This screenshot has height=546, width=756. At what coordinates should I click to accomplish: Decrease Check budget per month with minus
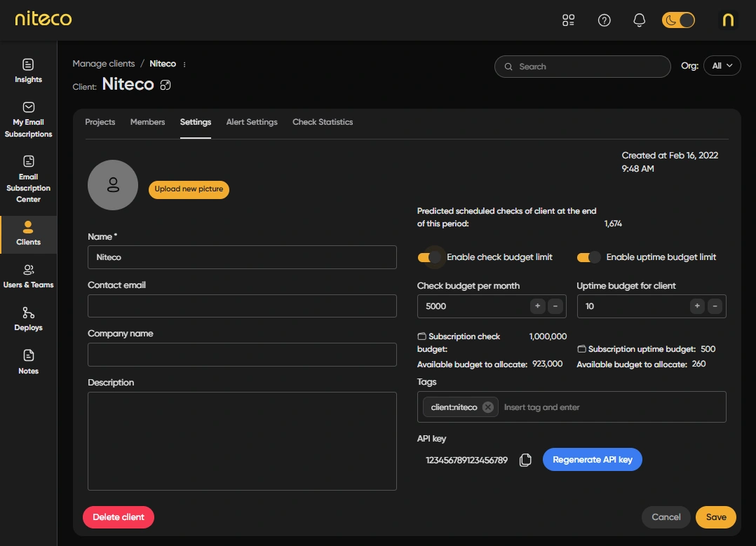tap(555, 306)
